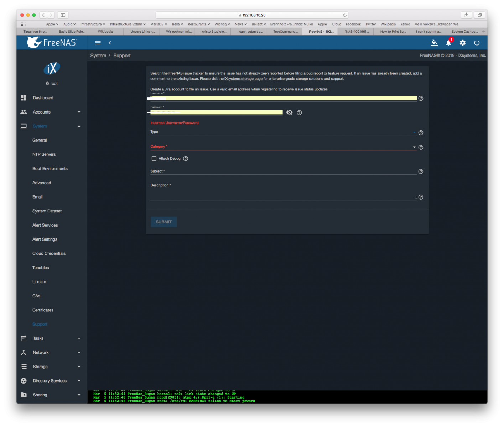Toggle the FreeNAS sidebar with the hamburger icon

98,43
